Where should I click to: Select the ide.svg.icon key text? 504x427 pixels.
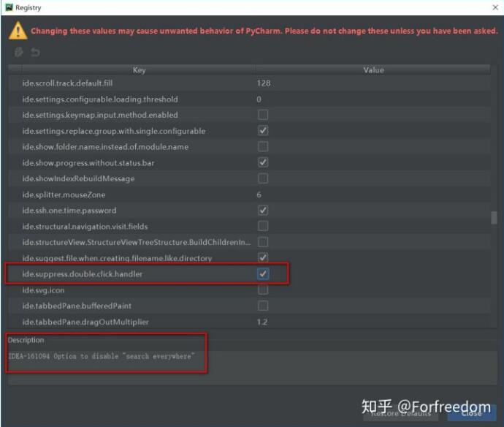pos(43,290)
